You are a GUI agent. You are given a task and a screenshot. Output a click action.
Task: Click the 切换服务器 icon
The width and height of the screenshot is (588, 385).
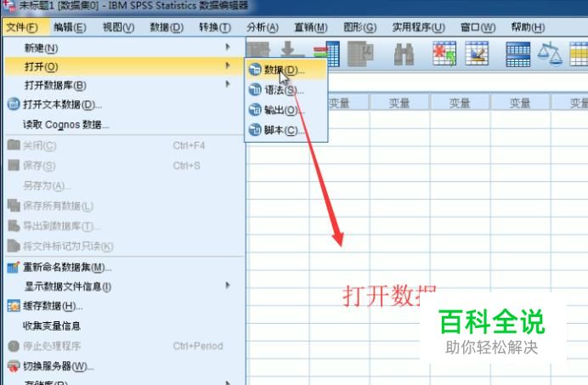click(x=14, y=365)
